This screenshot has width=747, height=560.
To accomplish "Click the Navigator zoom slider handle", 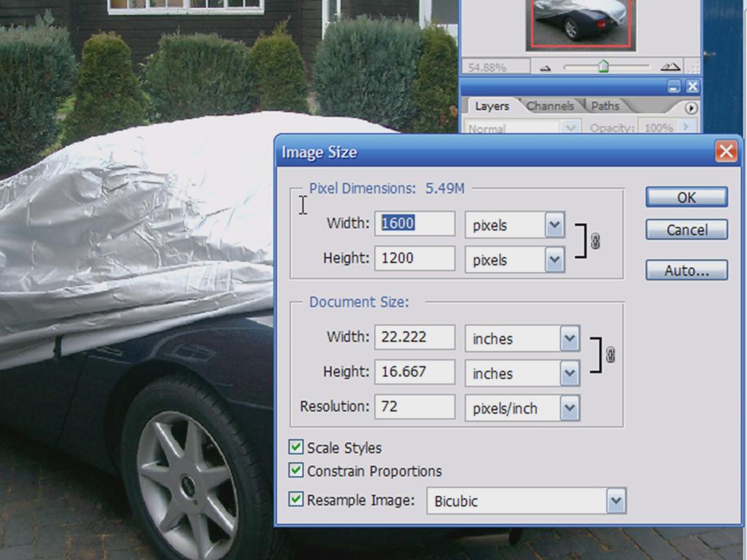I will point(603,67).
